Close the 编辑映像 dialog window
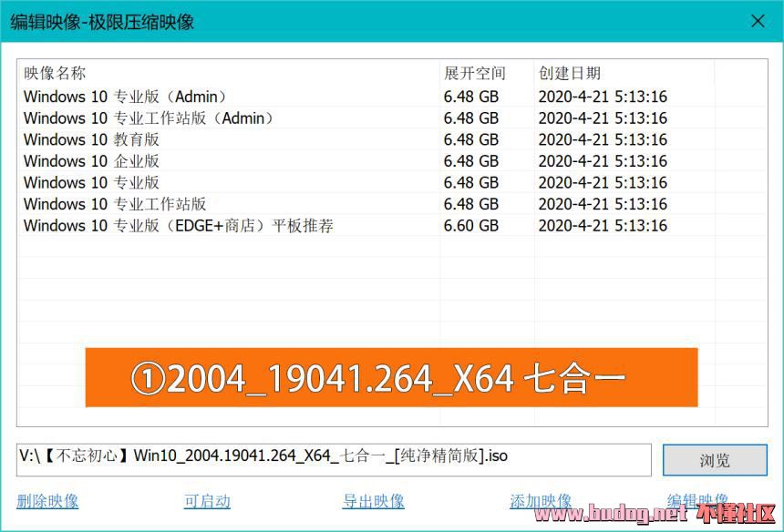The width and height of the screenshot is (784, 532). coord(758,22)
